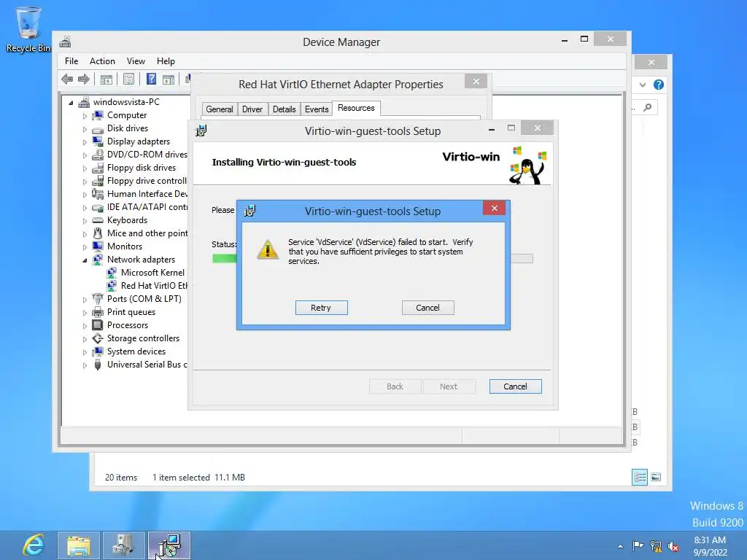Screen dimensions: 747x560
Task: Click the Keyboards device icon
Action: point(98,220)
